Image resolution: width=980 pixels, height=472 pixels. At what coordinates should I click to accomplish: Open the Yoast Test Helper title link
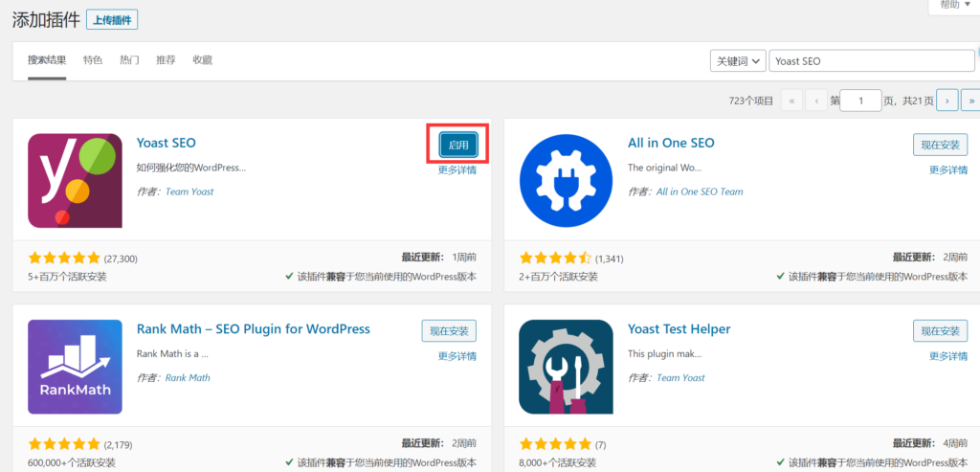tap(679, 328)
